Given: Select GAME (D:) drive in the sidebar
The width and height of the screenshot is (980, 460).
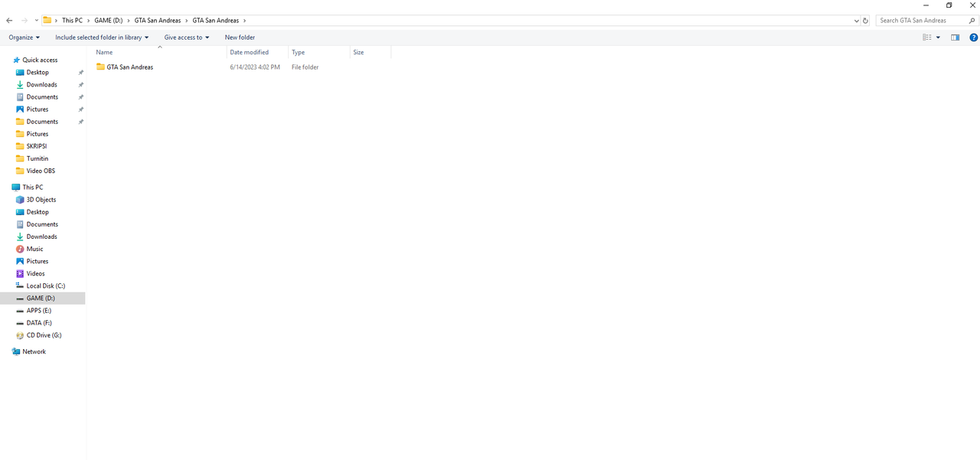Looking at the screenshot, I should tap(41, 299).
